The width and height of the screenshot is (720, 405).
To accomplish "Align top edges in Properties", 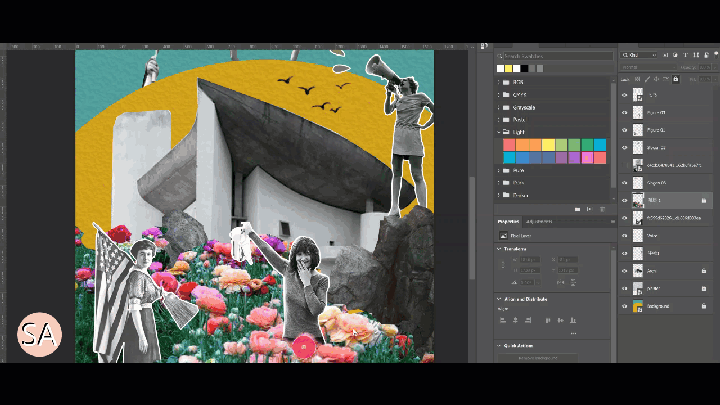I will coord(548,320).
